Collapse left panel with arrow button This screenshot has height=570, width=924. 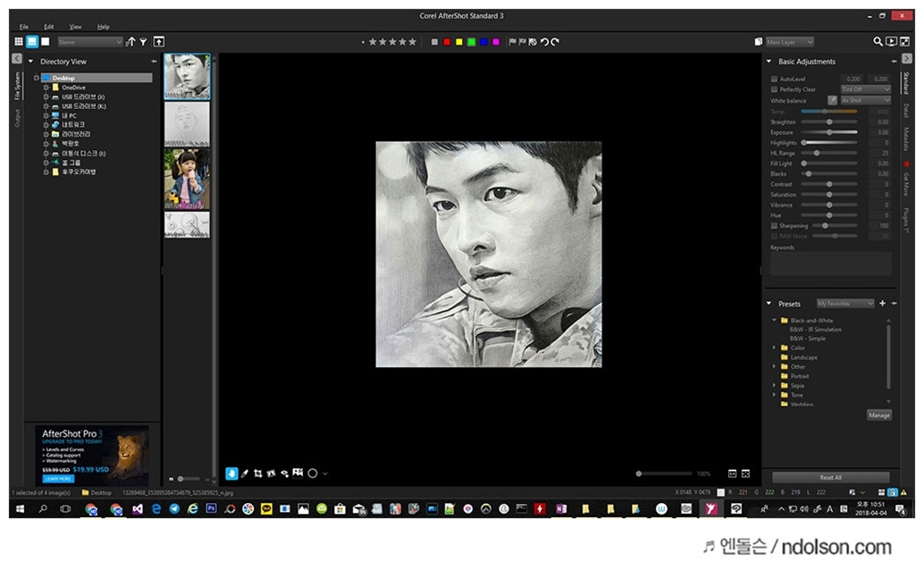pos(16,58)
